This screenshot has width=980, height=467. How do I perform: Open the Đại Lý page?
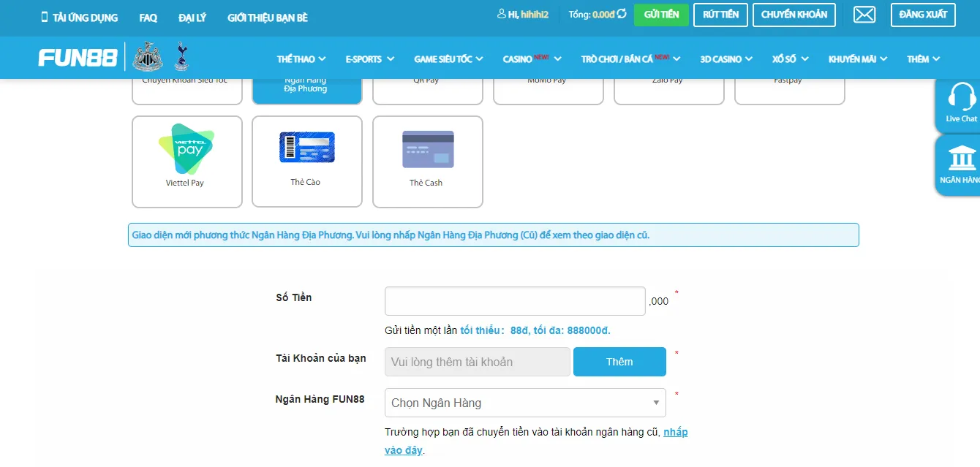(191, 18)
